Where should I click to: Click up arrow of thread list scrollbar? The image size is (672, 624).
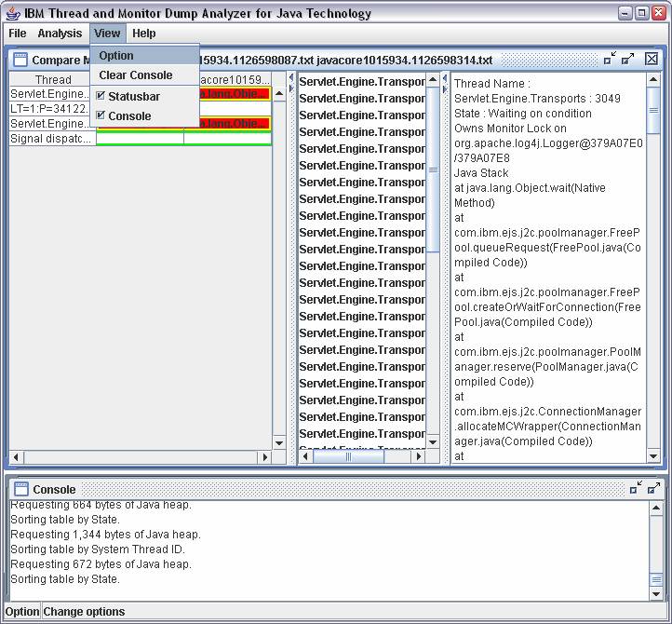coord(433,80)
